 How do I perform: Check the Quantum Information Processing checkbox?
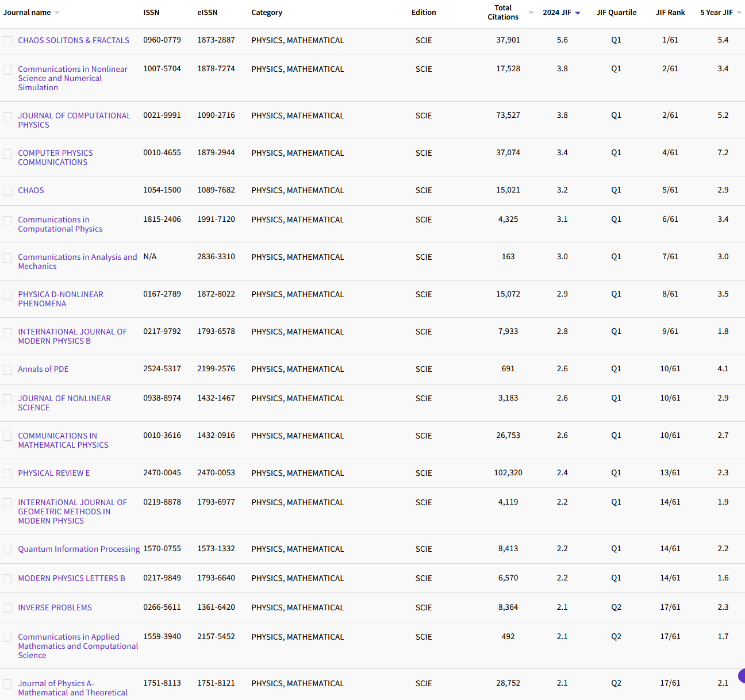7,549
